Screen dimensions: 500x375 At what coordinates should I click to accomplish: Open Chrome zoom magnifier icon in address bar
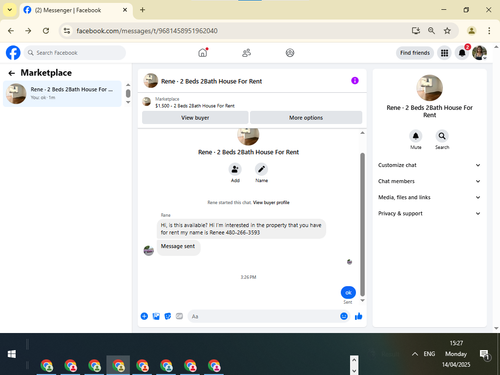[431, 31]
